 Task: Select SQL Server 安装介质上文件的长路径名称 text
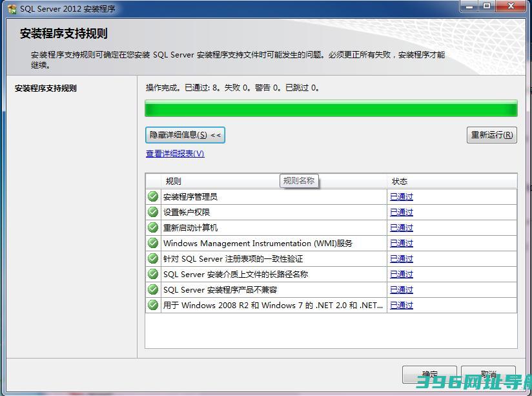[236, 275]
